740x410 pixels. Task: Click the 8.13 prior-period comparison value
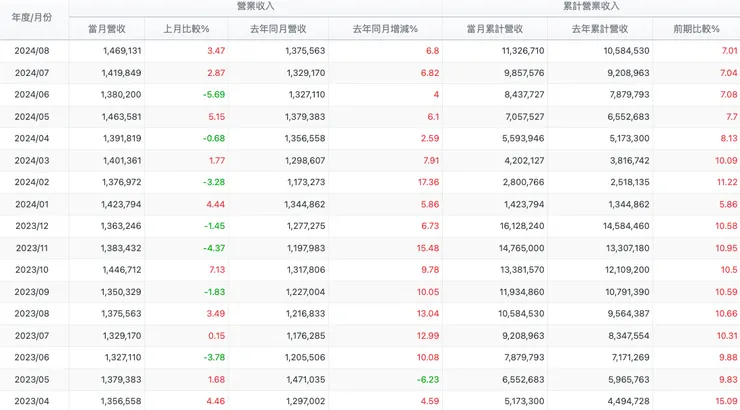[729, 138]
